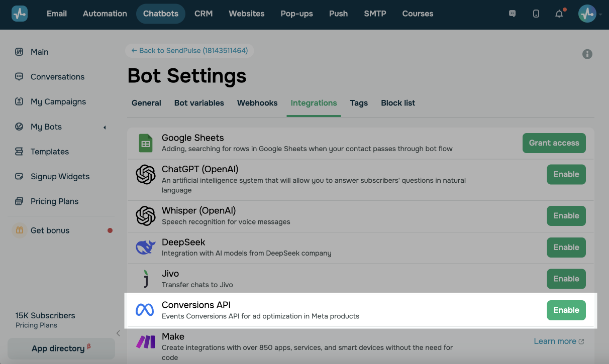
Task: Enable the Conversions API integration
Action: (x=566, y=310)
